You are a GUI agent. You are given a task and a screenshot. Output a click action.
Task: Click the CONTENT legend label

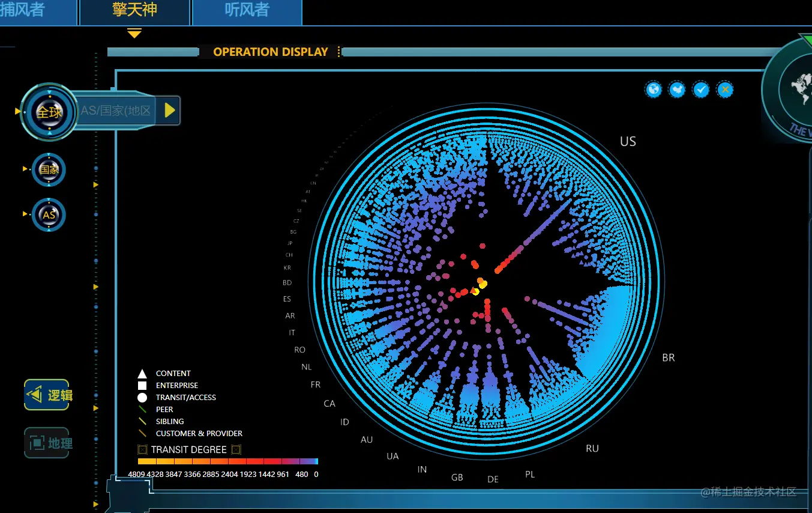173,374
